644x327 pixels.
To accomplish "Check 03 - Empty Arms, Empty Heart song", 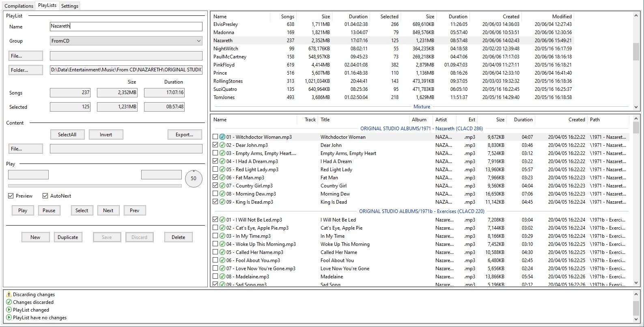I will coord(215,153).
